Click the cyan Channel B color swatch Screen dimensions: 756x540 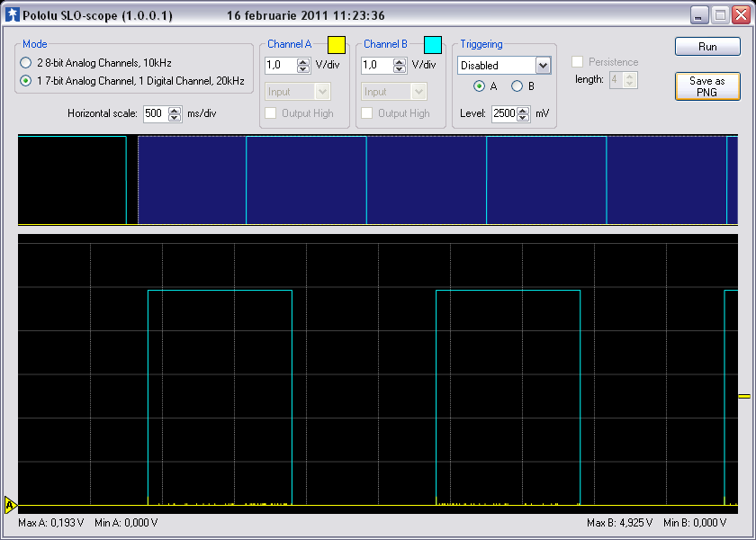(x=433, y=45)
